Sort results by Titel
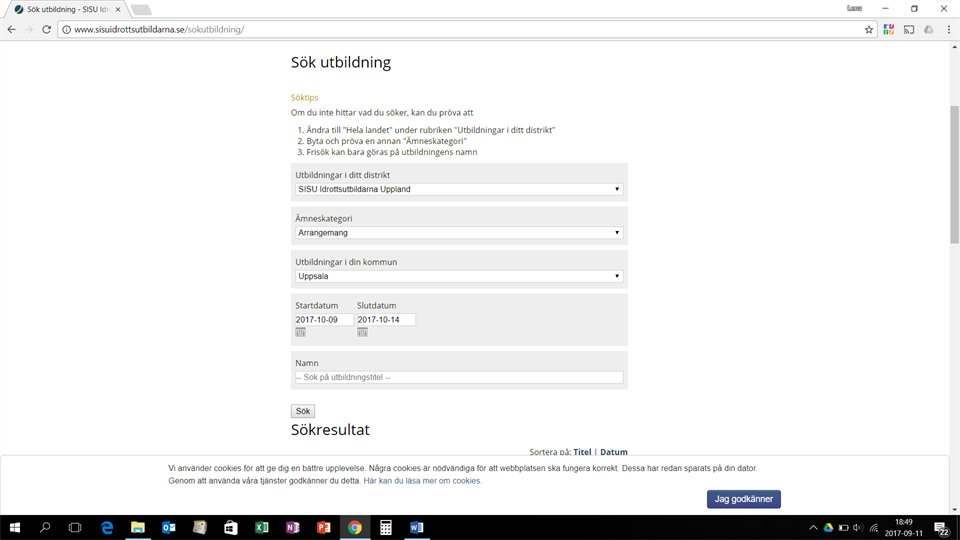Viewport: 960px width, 540px height. click(582, 452)
